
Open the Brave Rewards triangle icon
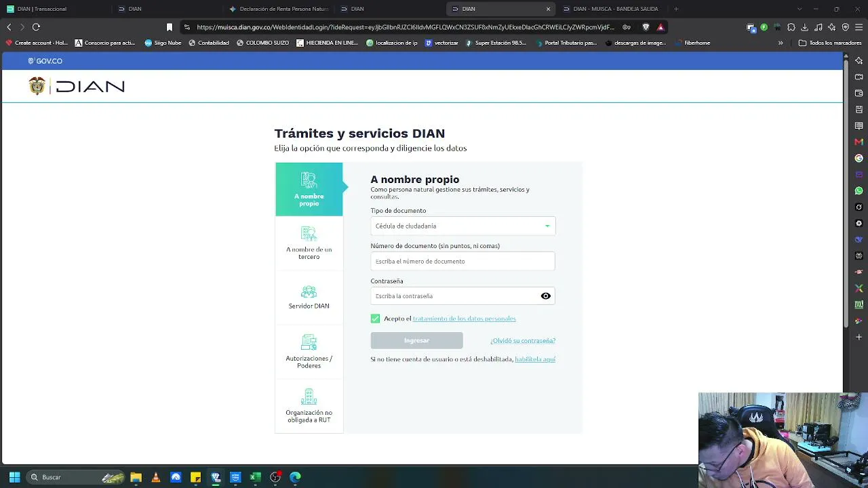click(x=660, y=27)
